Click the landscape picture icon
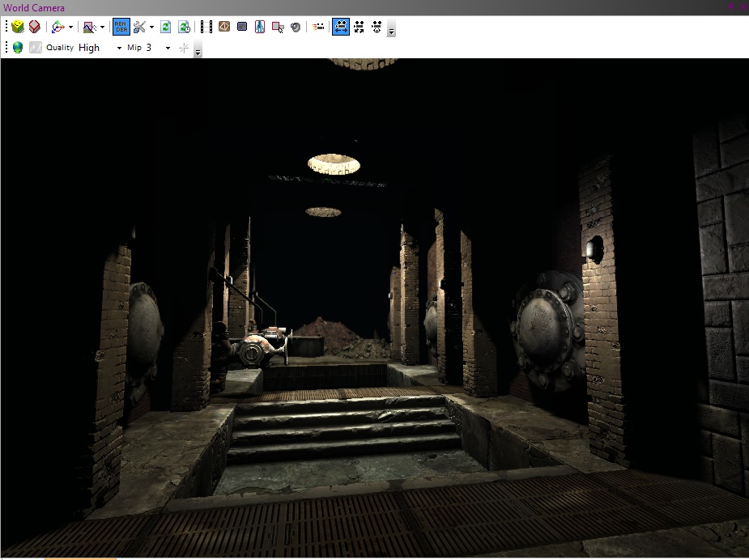Screen dimensions: 749x560 [x=89, y=28]
